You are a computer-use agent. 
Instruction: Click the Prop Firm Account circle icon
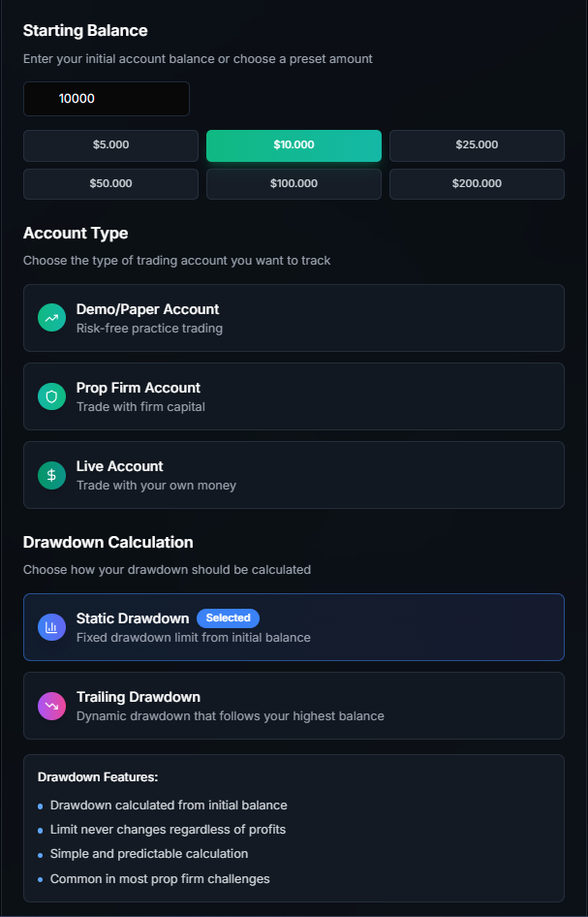(x=51, y=396)
